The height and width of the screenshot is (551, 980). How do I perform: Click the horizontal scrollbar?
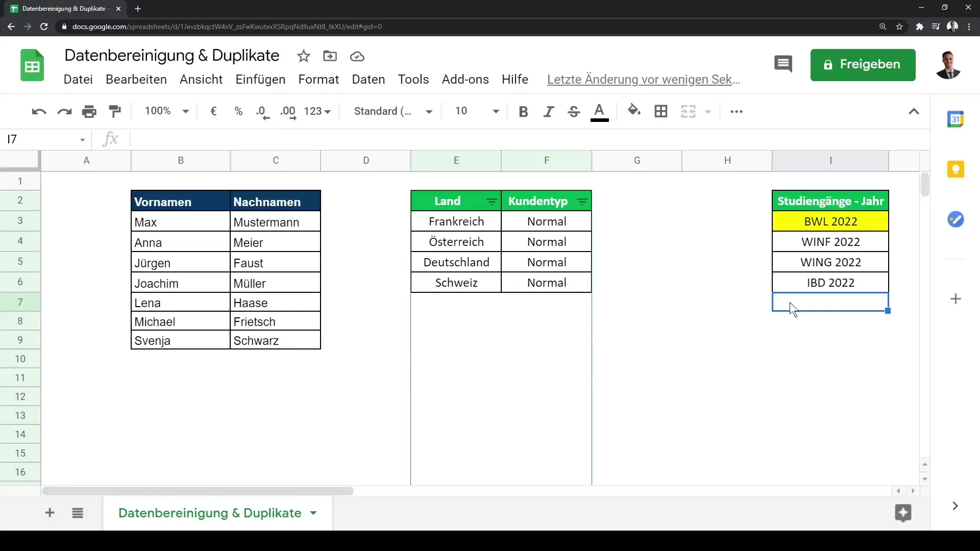pyautogui.click(x=198, y=491)
